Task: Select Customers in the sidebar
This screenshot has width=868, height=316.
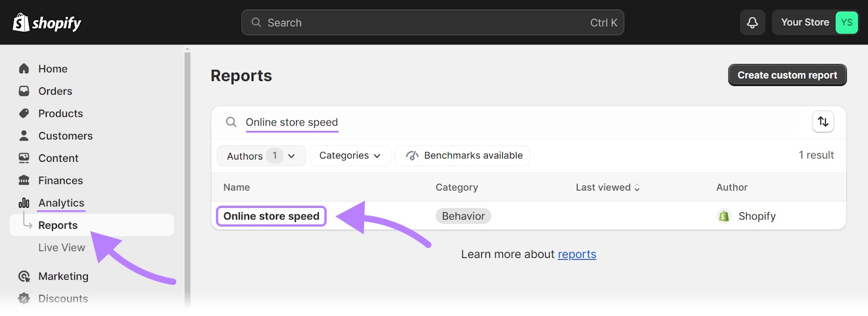Action: coord(65,136)
